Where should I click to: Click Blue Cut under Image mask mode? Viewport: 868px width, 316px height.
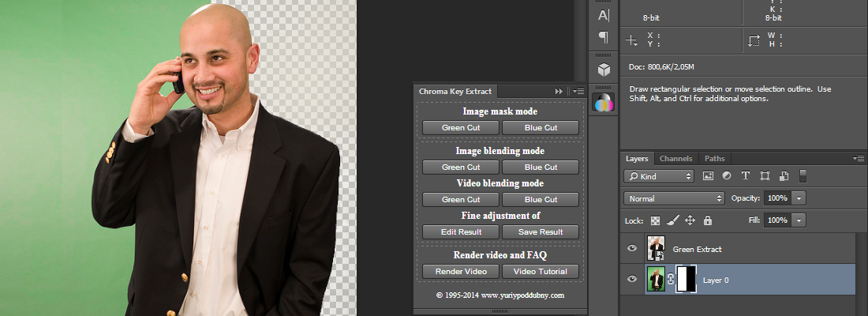point(541,127)
